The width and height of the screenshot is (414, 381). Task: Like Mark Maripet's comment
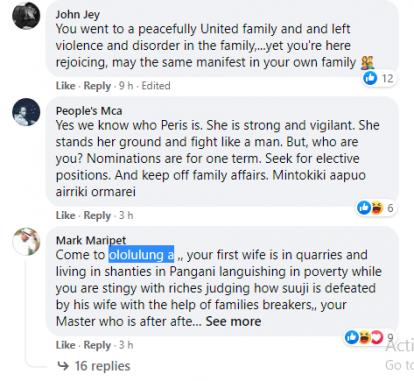(x=65, y=345)
